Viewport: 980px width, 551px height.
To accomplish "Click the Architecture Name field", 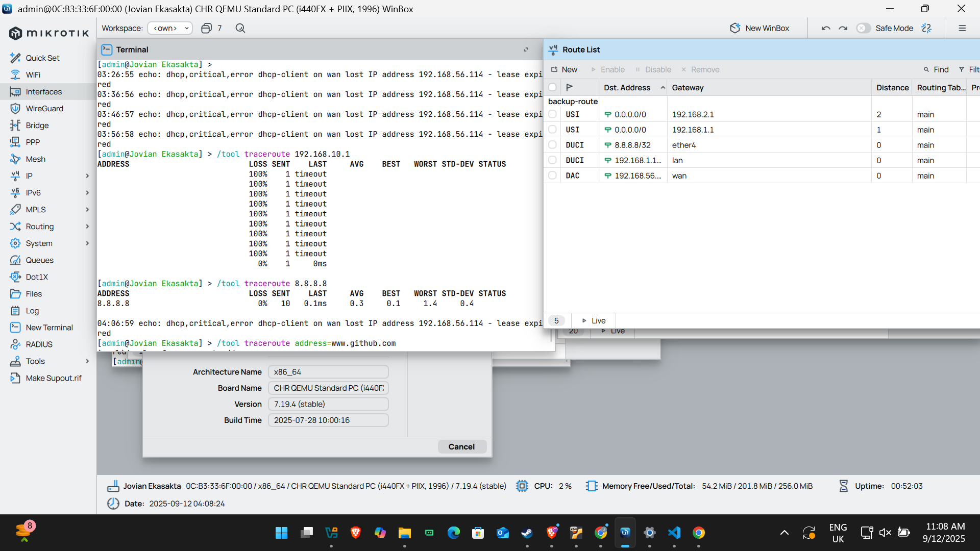I will click(328, 372).
